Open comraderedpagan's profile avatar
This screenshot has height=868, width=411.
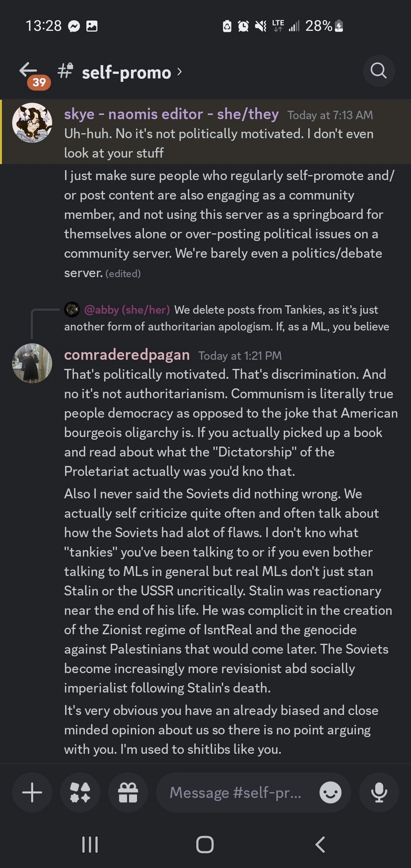pyautogui.click(x=32, y=363)
